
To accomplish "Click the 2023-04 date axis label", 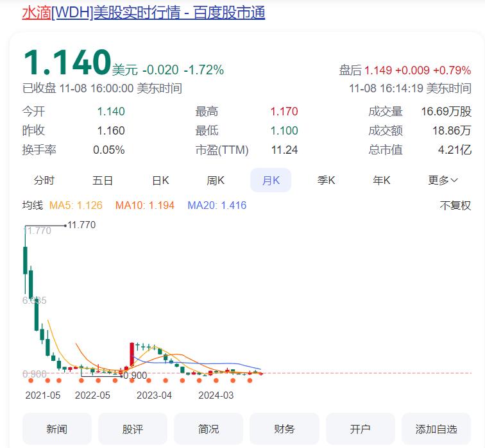I will (154, 395).
